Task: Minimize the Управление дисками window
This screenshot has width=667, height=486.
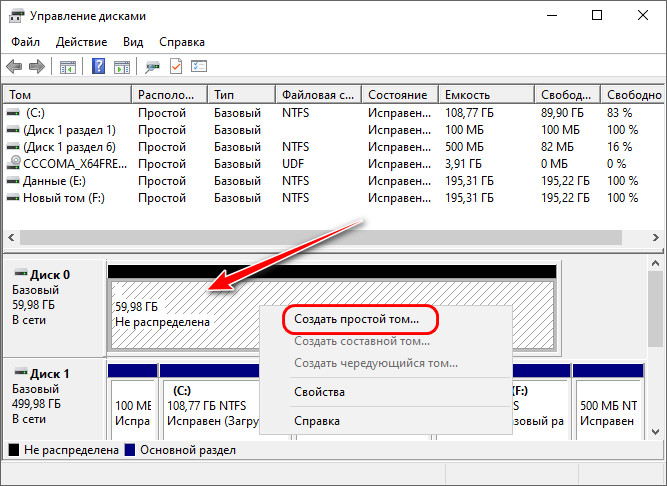Action: pos(552,16)
